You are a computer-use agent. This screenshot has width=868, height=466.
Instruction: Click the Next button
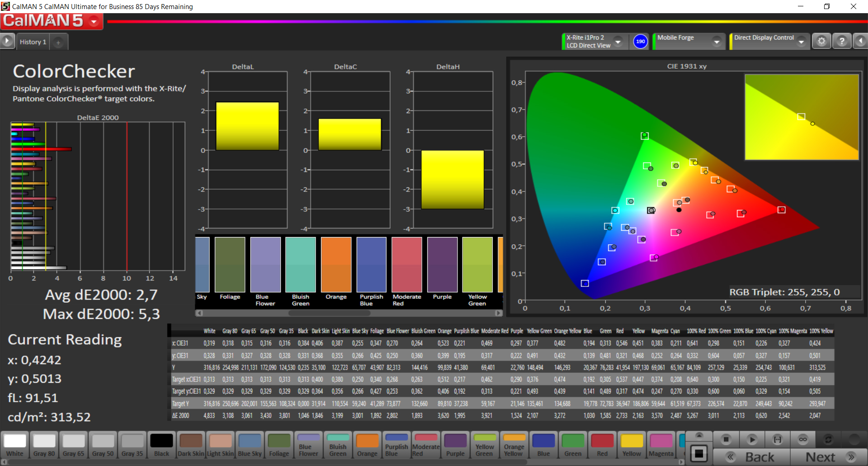(828, 457)
